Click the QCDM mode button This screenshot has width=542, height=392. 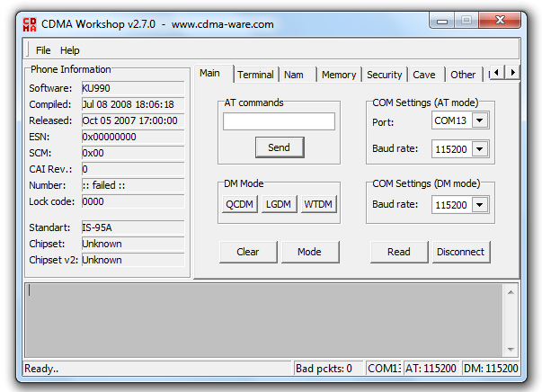pyautogui.click(x=240, y=204)
